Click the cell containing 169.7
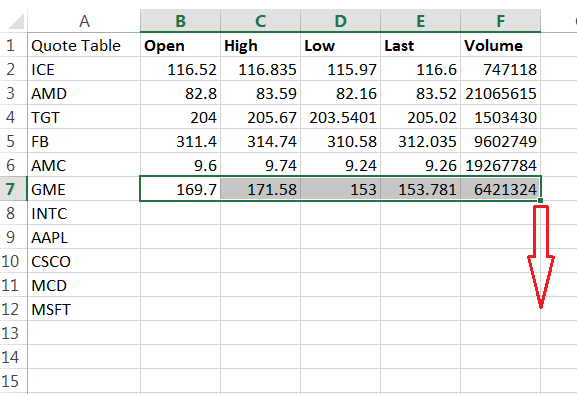This screenshot has width=577, height=394. [x=180, y=189]
